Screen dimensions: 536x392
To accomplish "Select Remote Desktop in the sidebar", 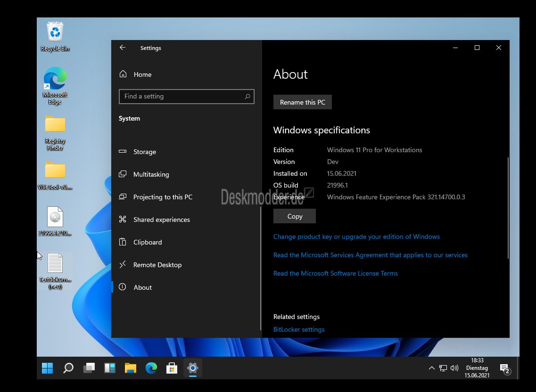I will pos(186,264).
